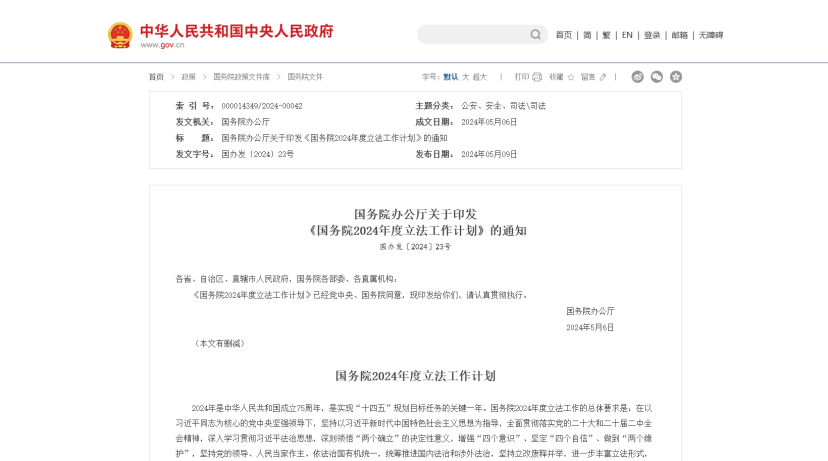Share the page via QQ Zone star icon
Screen dimensions: 828x461
click(676, 77)
